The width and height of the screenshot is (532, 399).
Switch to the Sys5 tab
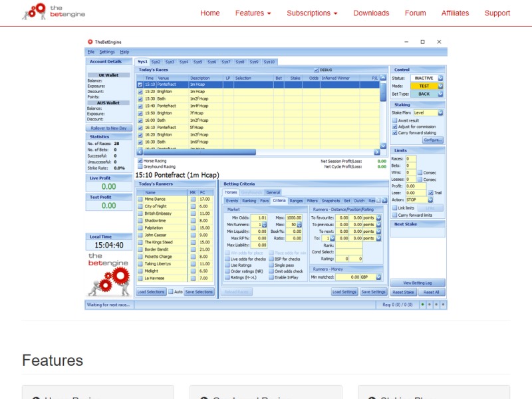tap(198, 62)
